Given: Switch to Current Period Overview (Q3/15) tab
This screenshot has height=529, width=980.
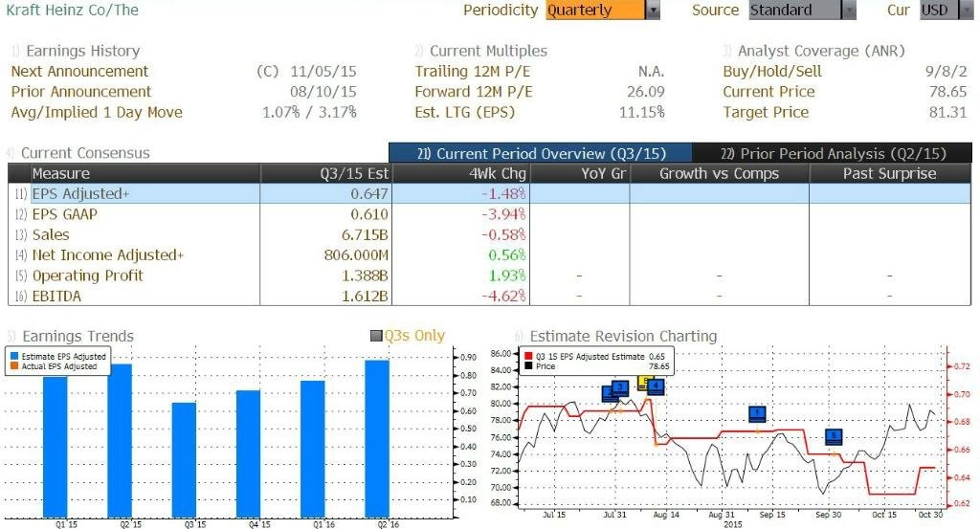Looking at the screenshot, I should click(541, 154).
